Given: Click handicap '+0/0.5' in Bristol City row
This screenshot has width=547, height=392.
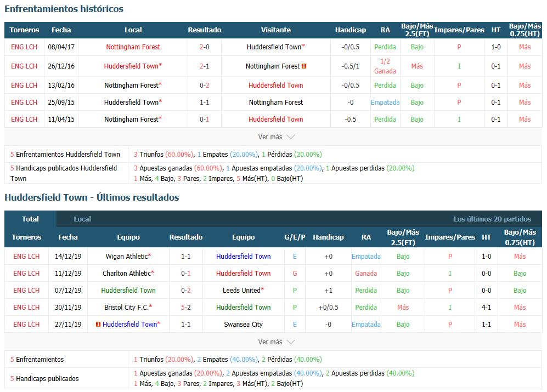Looking at the screenshot, I should pyautogui.click(x=328, y=308).
